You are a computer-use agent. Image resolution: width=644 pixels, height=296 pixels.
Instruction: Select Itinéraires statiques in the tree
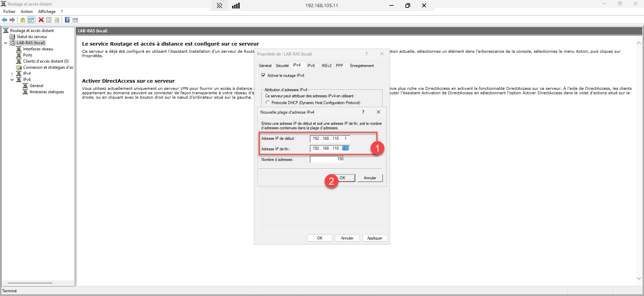point(47,92)
